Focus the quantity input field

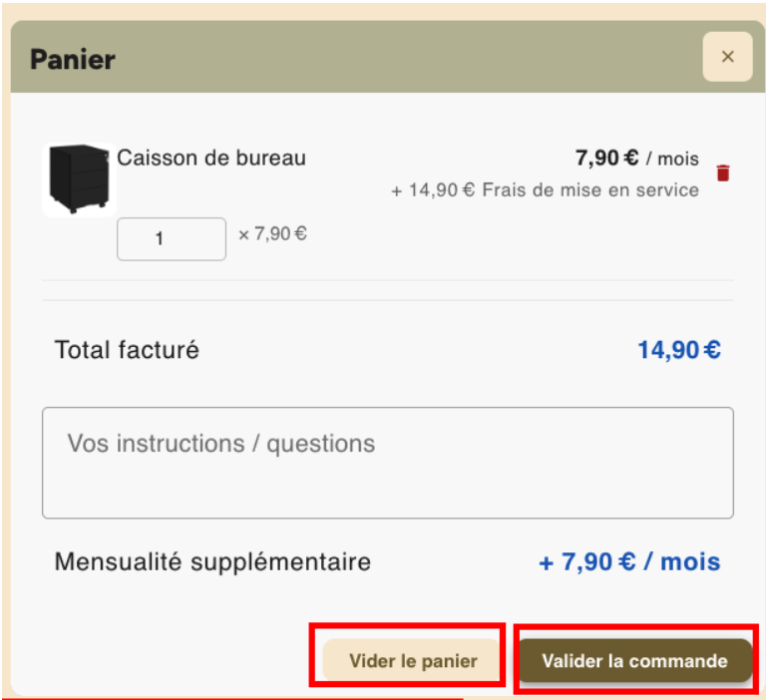click(172, 239)
